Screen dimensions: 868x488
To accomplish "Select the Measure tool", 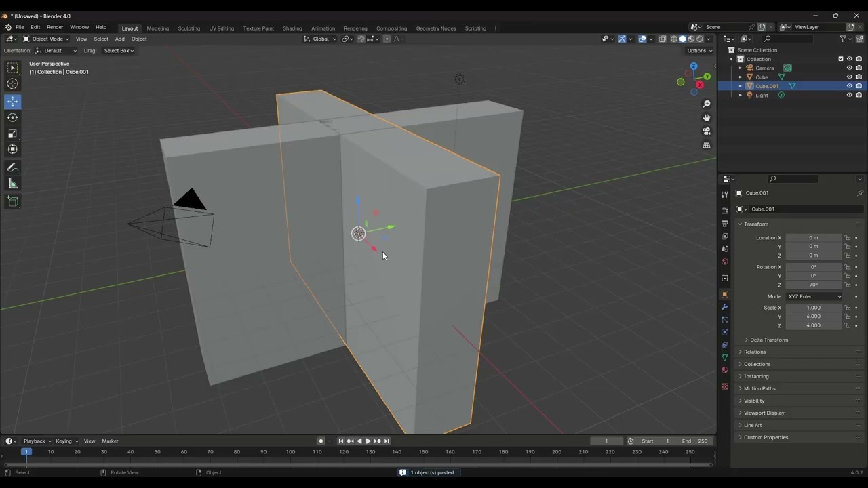I will click(x=13, y=184).
